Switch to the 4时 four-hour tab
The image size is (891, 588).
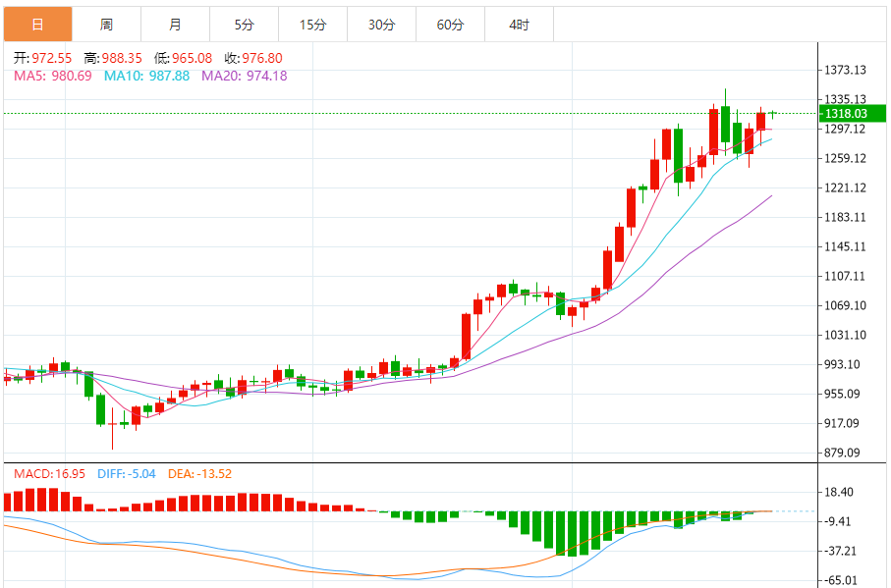point(519,25)
